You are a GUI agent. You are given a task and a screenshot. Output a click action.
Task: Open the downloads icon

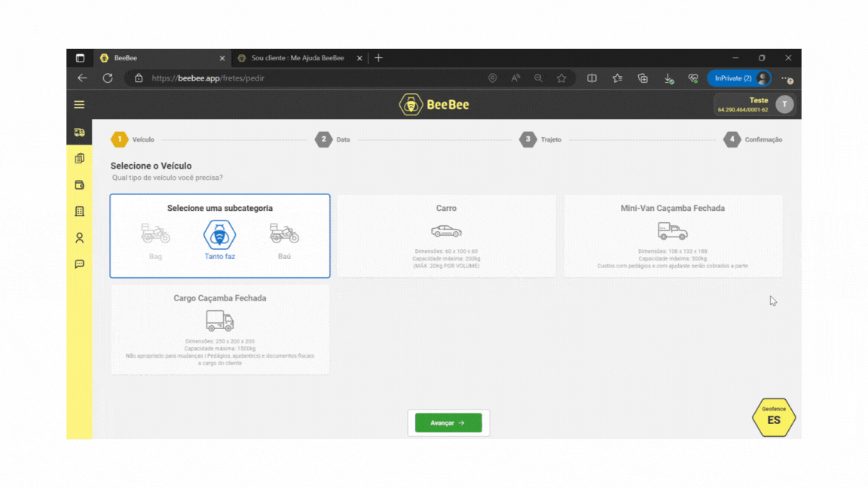tap(669, 78)
